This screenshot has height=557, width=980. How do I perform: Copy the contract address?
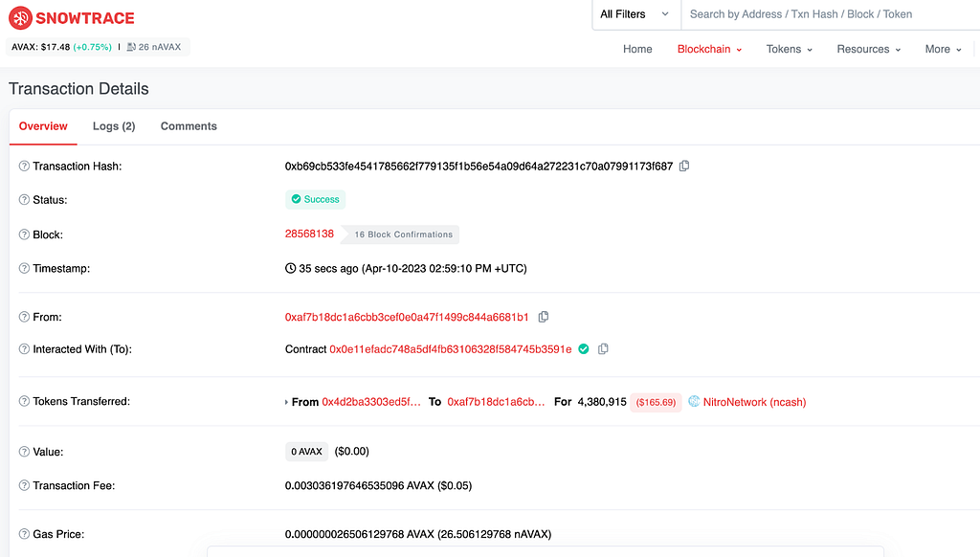(603, 348)
